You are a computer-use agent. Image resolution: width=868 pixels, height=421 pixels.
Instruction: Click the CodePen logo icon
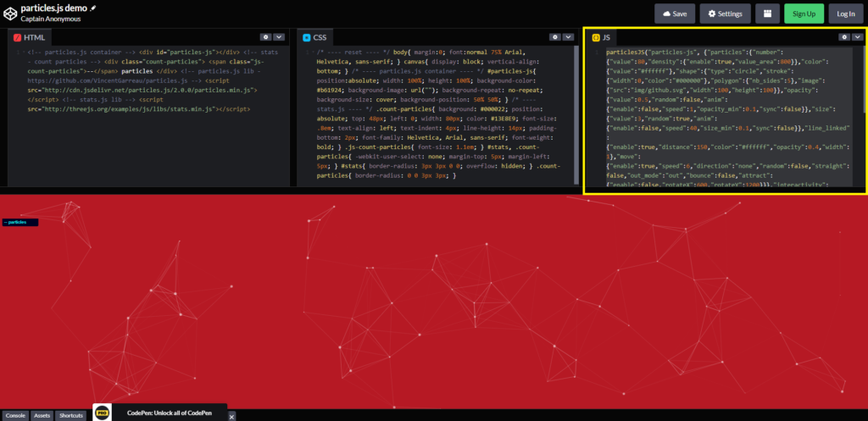click(x=10, y=14)
